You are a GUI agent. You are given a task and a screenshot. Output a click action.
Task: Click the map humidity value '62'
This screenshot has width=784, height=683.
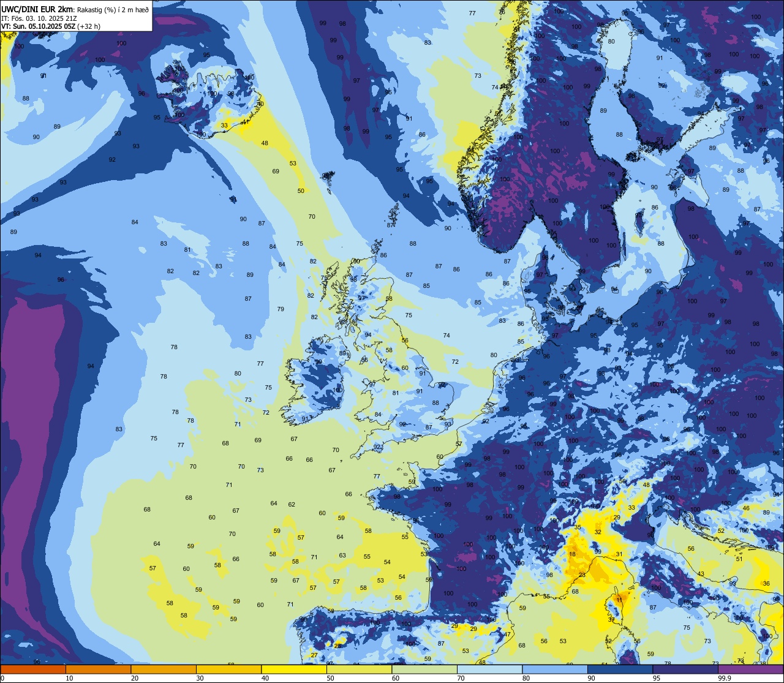(292, 505)
